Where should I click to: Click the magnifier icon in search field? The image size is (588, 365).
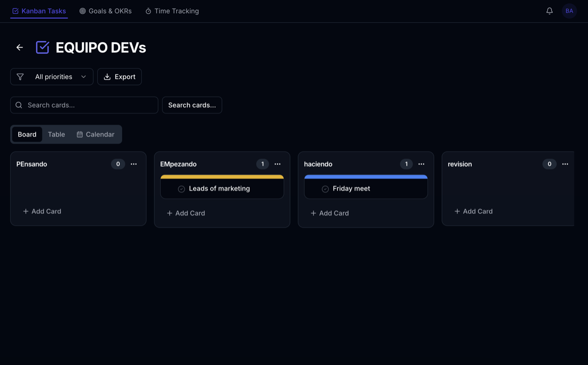point(19,105)
